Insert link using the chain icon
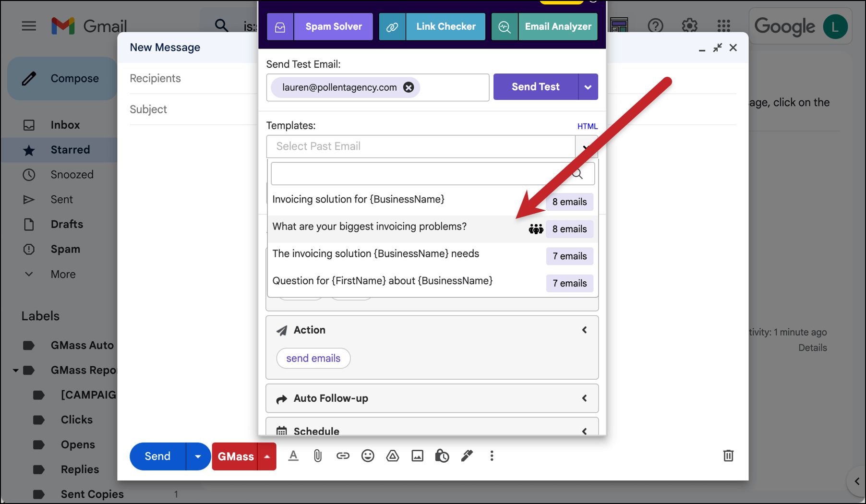The height and width of the screenshot is (504, 866). tap(343, 456)
